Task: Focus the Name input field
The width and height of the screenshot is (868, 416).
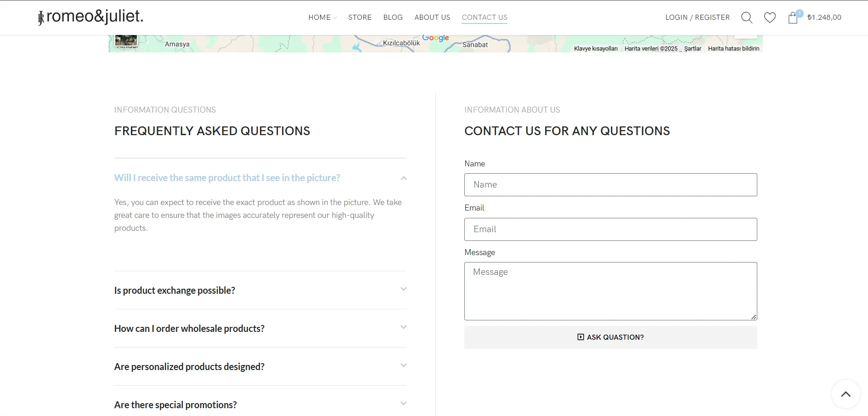Action: [610, 185]
